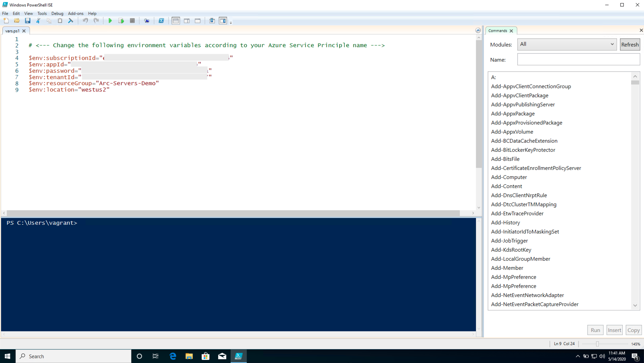Save the vars.ps1 script
This screenshot has height=363, width=644.
pos(28,21)
